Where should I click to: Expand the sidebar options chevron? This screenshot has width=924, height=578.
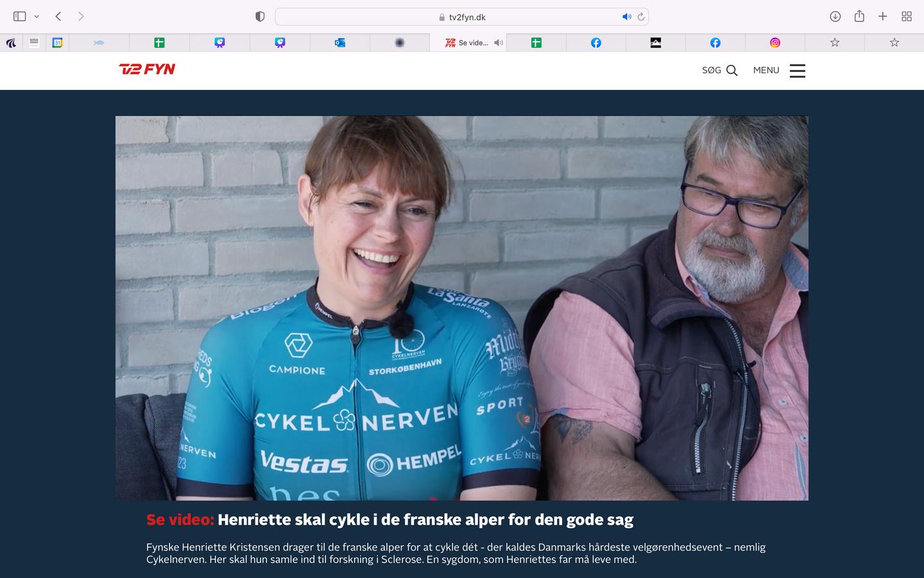37,17
